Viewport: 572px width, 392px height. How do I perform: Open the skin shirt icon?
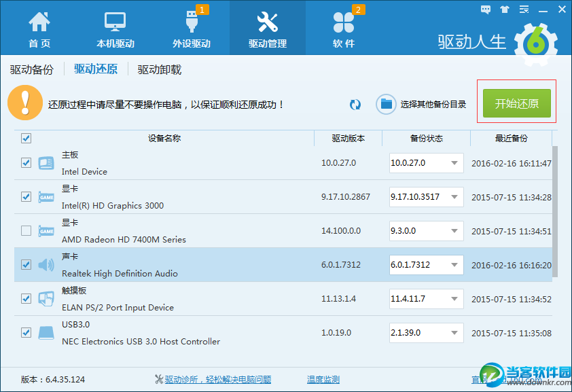point(505,10)
